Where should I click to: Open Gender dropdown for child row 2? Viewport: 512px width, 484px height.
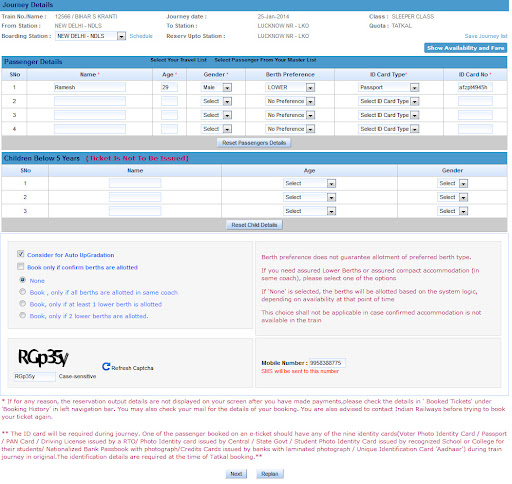(x=452, y=197)
